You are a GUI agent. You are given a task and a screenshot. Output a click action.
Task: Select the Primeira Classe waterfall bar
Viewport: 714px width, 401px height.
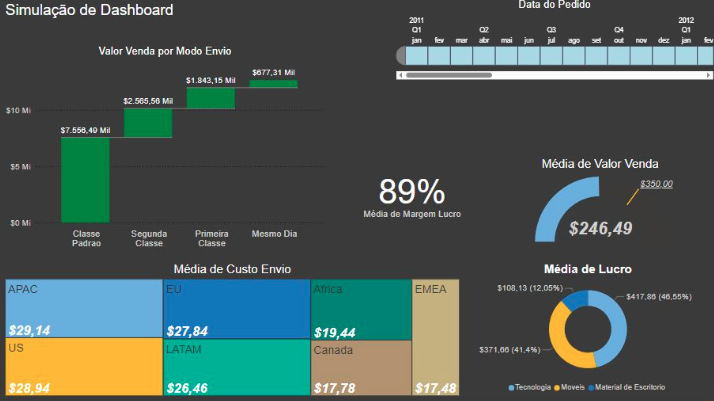coord(211,98)
